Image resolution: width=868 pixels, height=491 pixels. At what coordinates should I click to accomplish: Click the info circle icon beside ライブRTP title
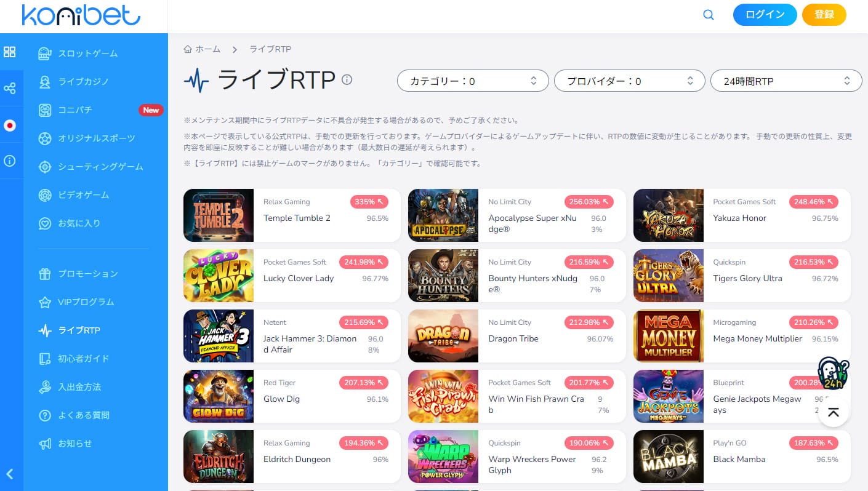point(347,79)
